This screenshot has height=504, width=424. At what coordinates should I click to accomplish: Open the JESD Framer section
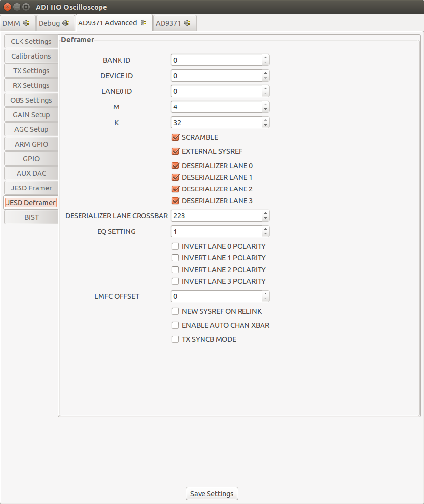point(31,188)
